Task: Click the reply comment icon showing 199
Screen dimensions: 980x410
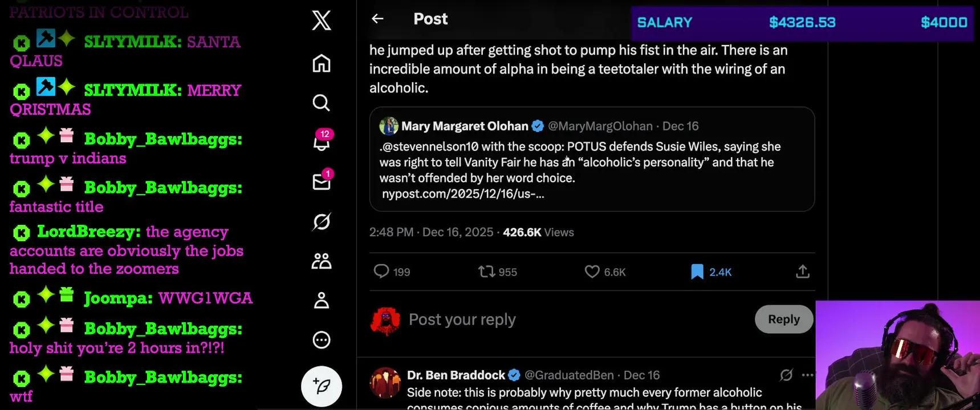Action: (381, 272)
